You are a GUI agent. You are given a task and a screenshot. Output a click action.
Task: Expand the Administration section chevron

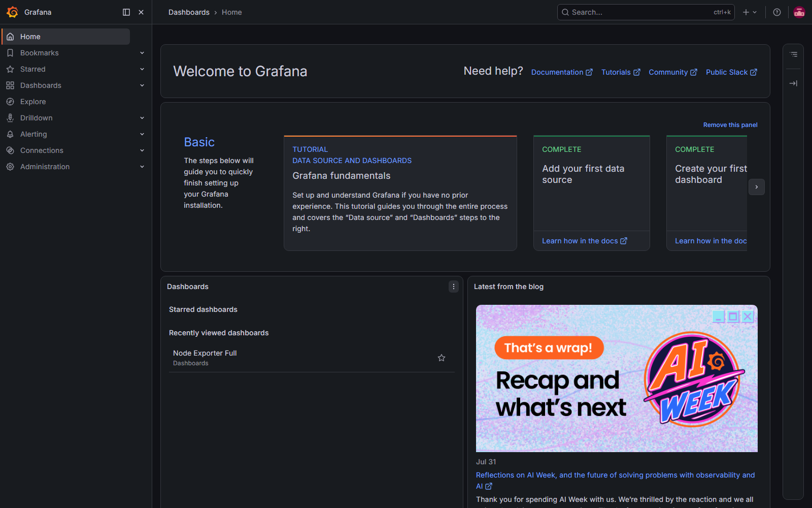point(142,167)
